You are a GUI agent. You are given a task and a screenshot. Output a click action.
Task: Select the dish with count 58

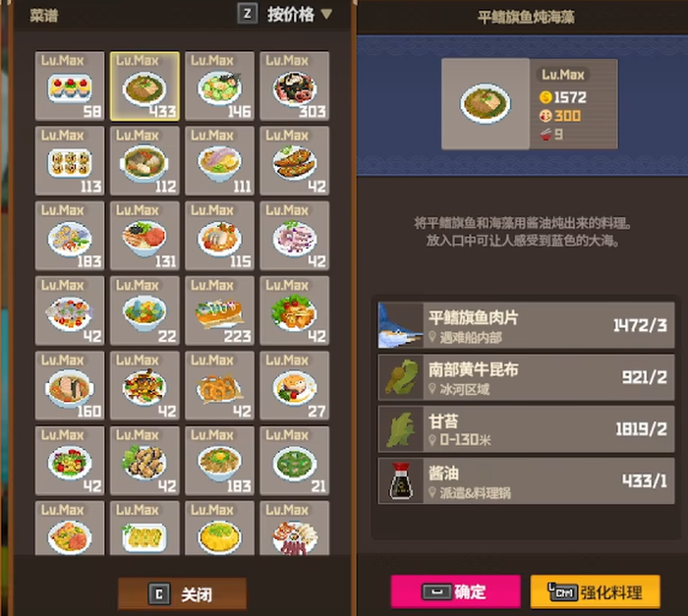70,86
